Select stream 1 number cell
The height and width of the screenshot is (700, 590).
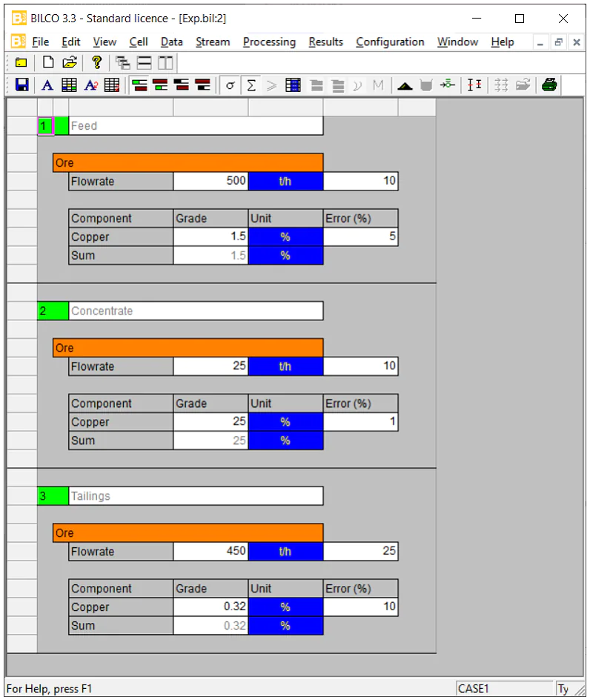tap(45, 126)
